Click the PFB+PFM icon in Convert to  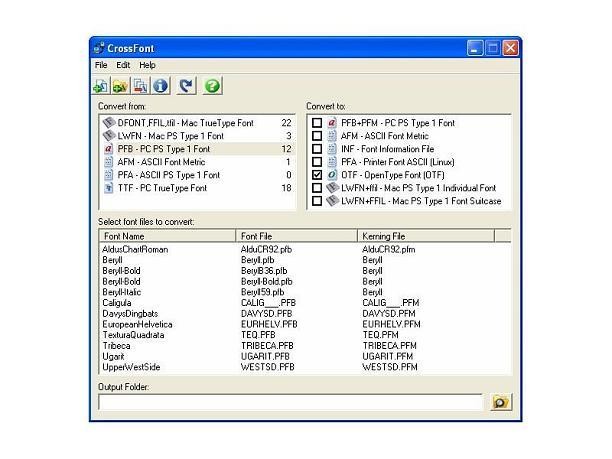(332, 123)
